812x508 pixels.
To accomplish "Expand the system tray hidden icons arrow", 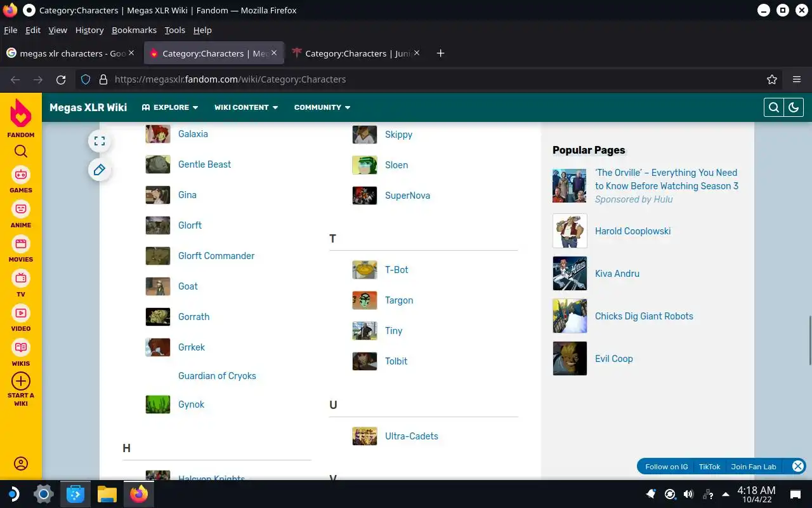I will point(725,494).
